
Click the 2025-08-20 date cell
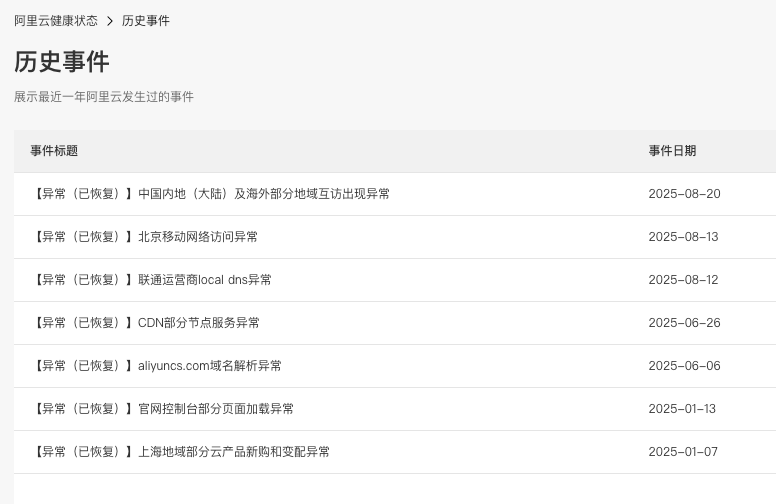coord(684,194)
